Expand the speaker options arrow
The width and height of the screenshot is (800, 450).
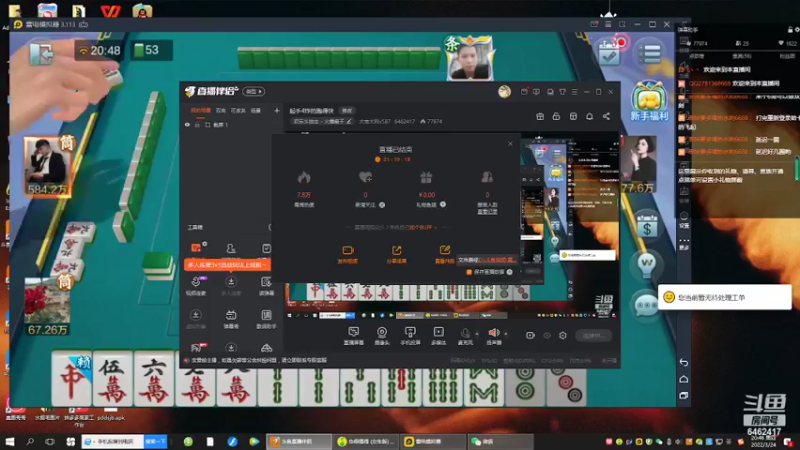(x=506, y=334)
